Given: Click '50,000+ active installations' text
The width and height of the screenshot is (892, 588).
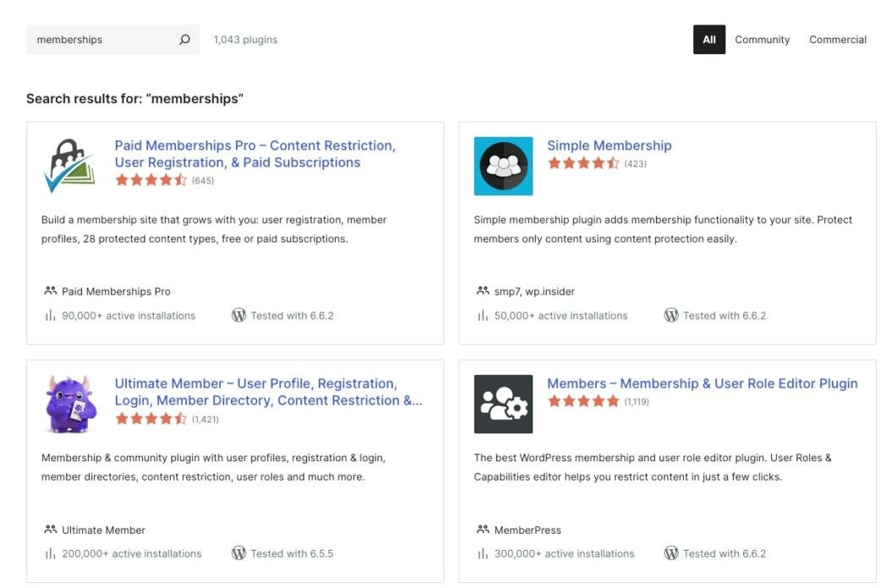Looking at the screenshot, I should 561,316.
